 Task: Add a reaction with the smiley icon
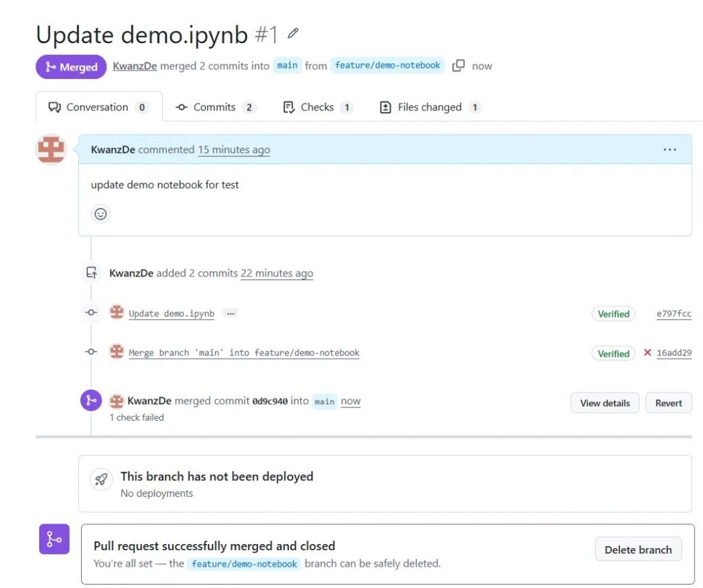click(101, 214)
